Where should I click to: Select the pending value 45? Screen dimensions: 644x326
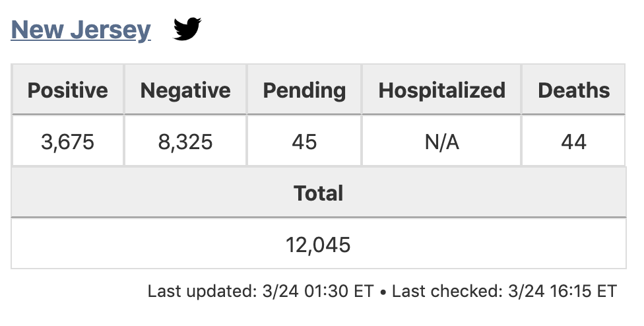tap(304, 141)
